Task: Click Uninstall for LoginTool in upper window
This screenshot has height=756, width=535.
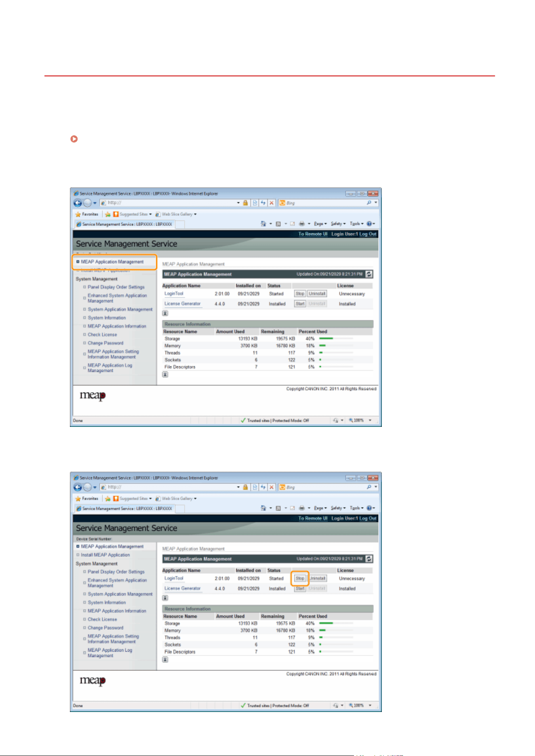Action: coord(317,294)
